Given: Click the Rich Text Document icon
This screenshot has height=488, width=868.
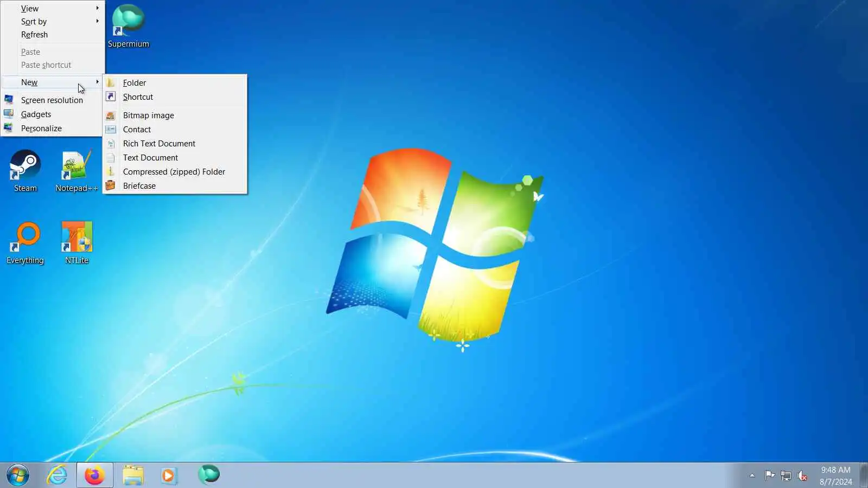Looking at the screenshot, I should click(111, 144).
